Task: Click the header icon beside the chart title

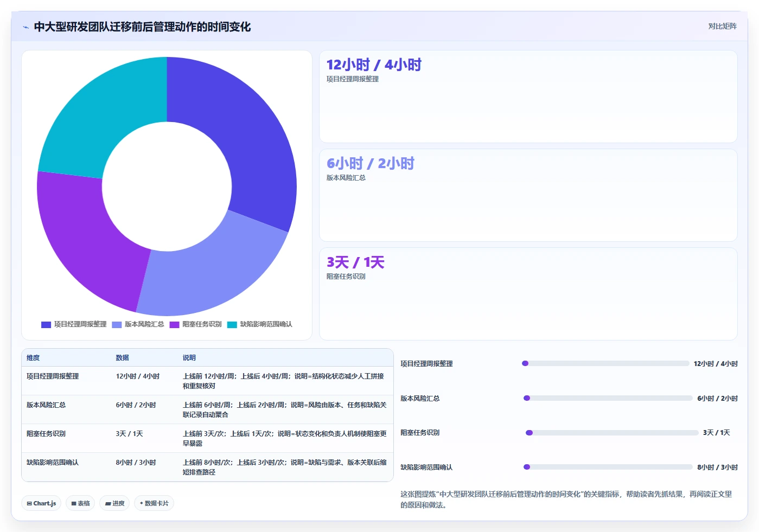Action: coord(25,27)
